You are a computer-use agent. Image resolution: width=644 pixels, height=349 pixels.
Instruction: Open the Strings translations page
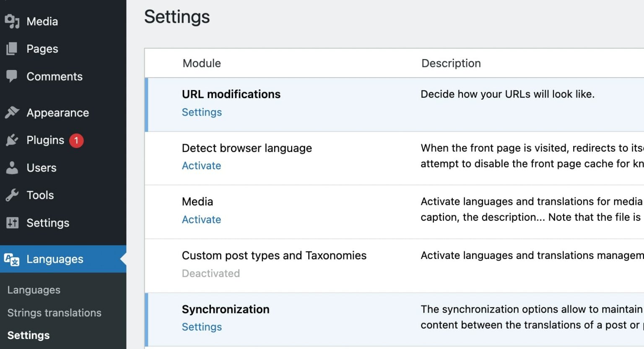click(54, 313)
